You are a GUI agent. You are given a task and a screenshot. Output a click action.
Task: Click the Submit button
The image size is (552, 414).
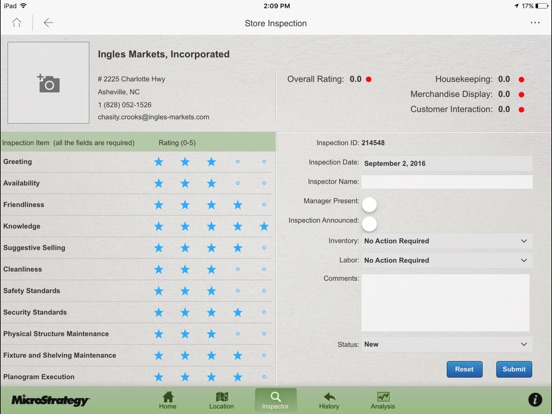coord(514,369)
